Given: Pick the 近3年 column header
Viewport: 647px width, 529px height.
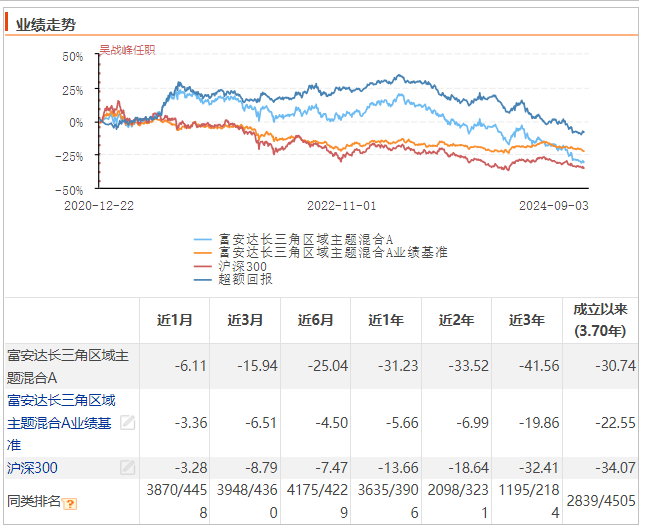Looking at the screenshot, I should 527,320.
